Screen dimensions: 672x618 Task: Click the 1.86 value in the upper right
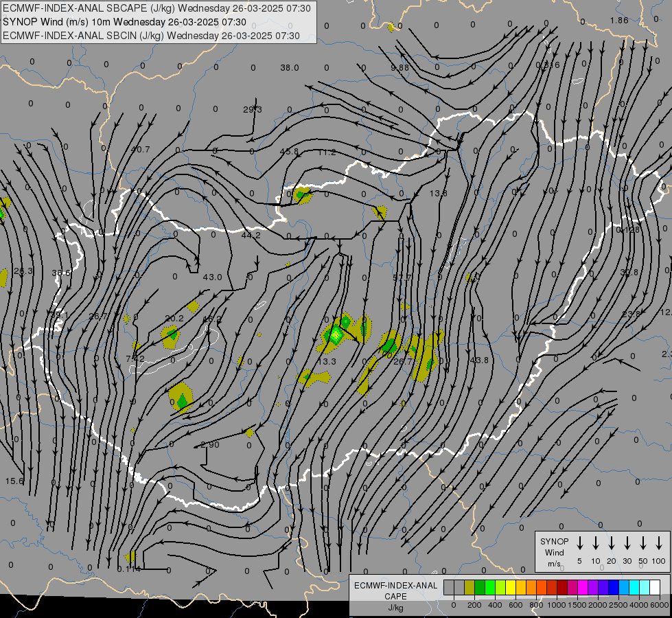(619, 20)
